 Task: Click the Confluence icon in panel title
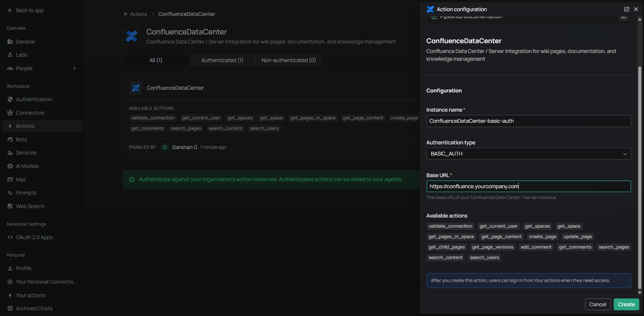tap(430, 9)
